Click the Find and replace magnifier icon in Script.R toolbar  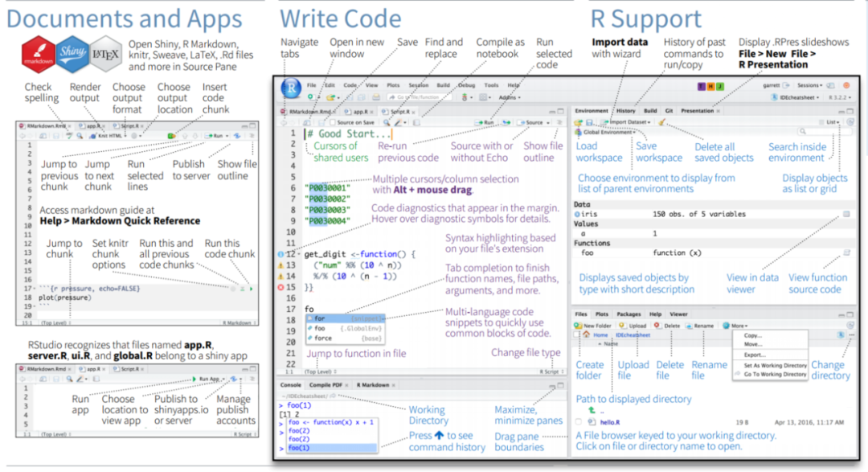click(387, 122)
